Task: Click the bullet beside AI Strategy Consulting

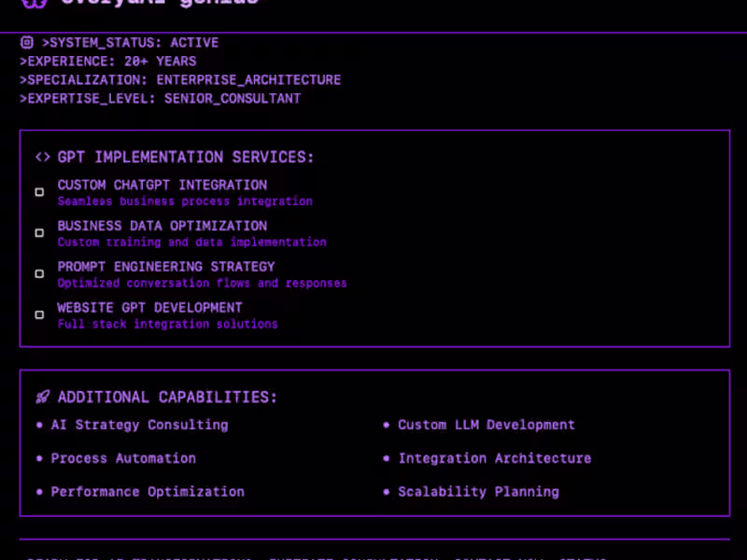Action: tap(38, 425)
